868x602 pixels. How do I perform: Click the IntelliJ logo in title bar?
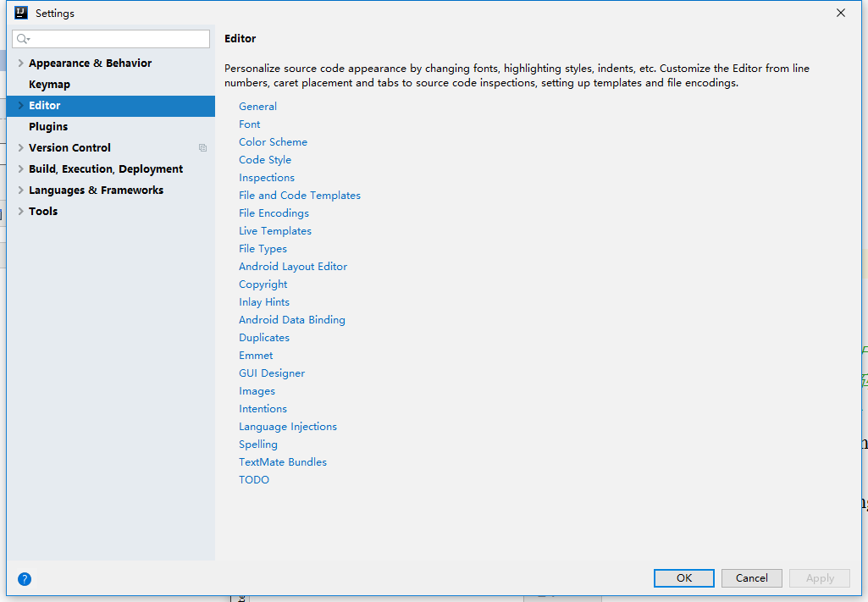21,13
